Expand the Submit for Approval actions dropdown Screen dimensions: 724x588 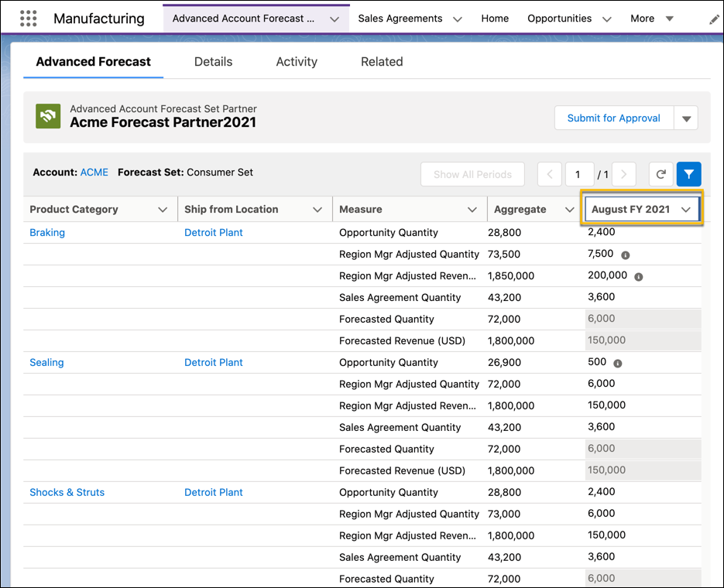686,118
